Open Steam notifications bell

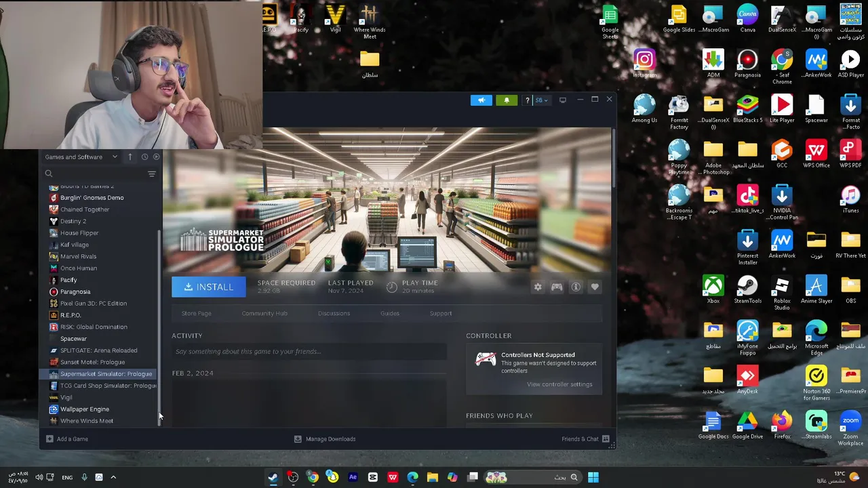(x=507, y=100)
